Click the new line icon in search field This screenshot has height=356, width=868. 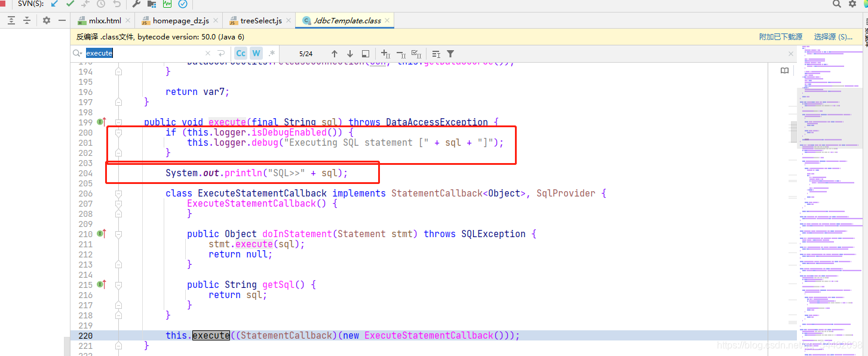pos(222,53)
